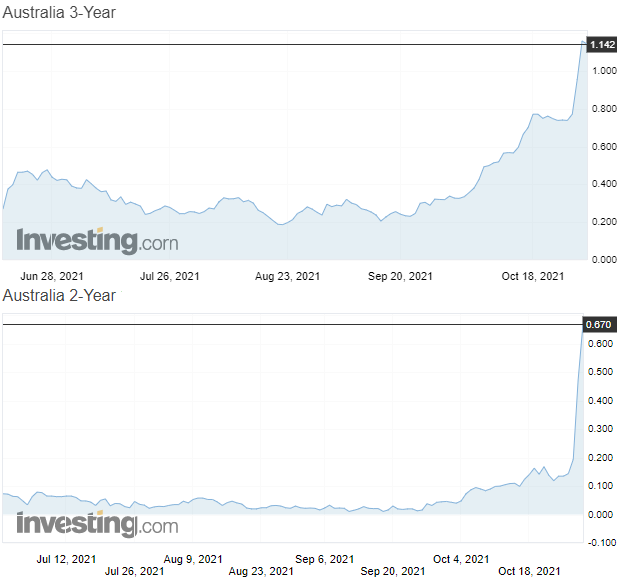This screenshot has height=584, width=620.
Task: Click Oct 18, 2021 on the 3-Year chart axis
Action: [532, 275]
